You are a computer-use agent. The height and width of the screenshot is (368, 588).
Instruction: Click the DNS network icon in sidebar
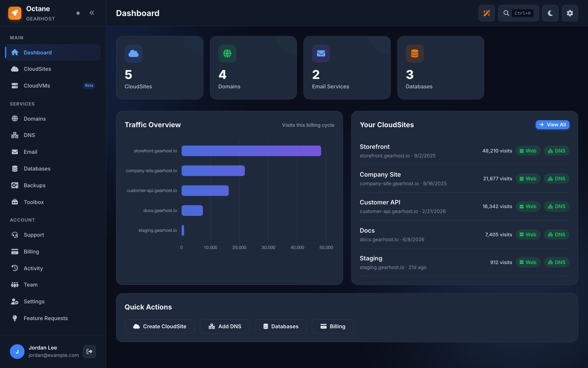pyautogui.click(x=15, y=135)
